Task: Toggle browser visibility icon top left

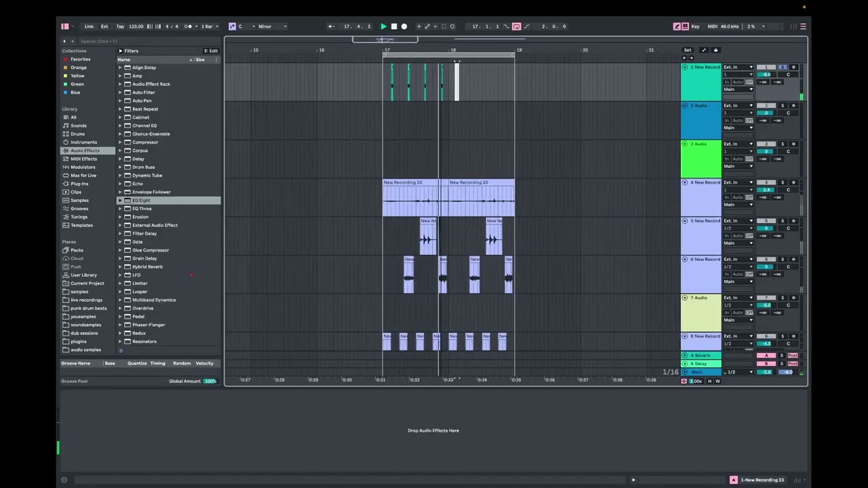Action: point(65,26)
